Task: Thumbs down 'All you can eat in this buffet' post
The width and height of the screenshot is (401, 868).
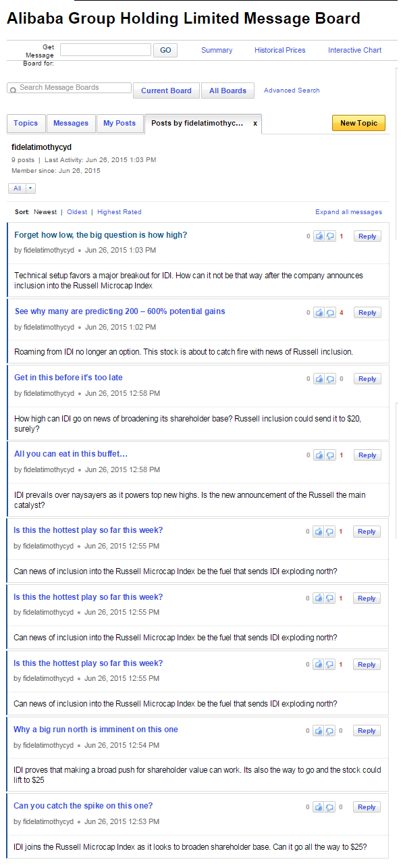Action: click(331, 455)
